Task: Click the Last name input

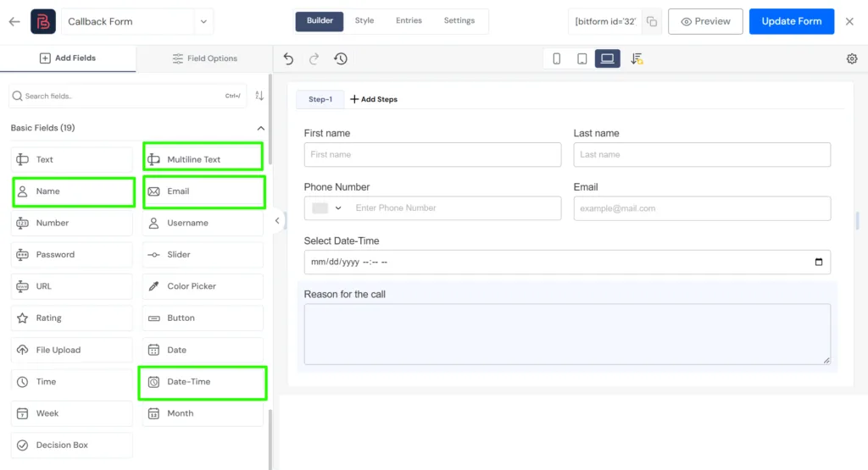Action: click(702, 155)
